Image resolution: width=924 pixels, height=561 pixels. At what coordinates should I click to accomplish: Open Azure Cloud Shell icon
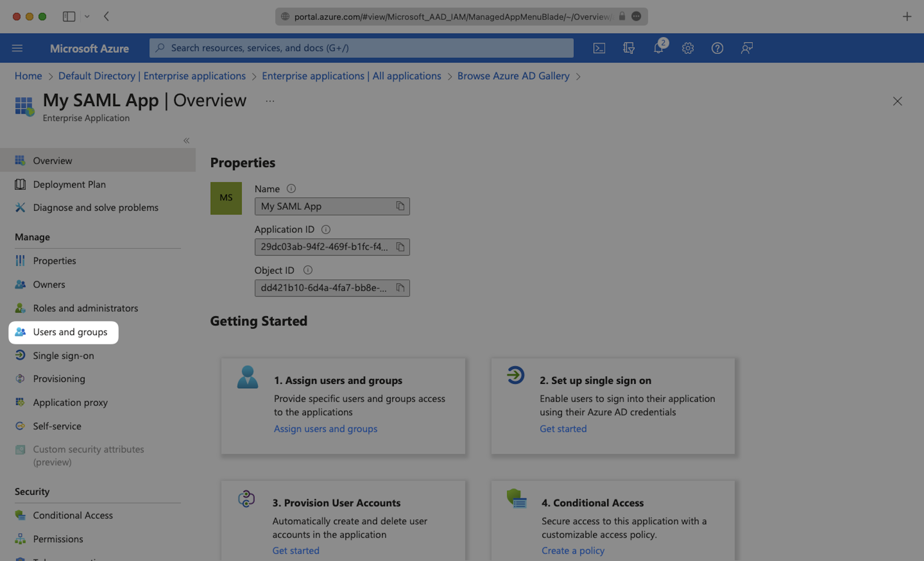pos(599,48)
